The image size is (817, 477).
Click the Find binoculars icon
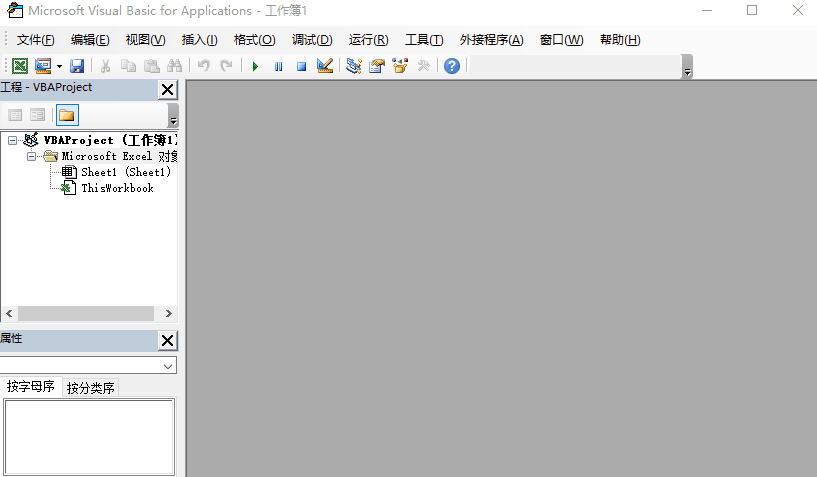coord(175,66)
